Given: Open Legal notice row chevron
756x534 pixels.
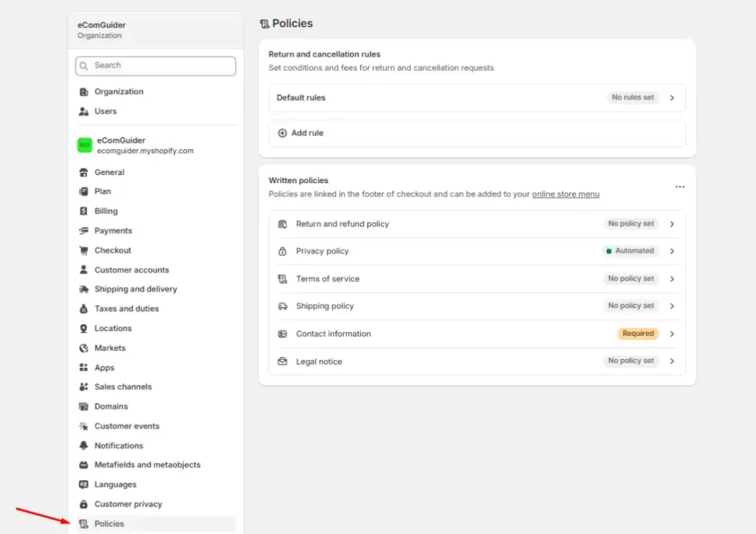Looking at the screenshot, I should click(x=672, y=361).
